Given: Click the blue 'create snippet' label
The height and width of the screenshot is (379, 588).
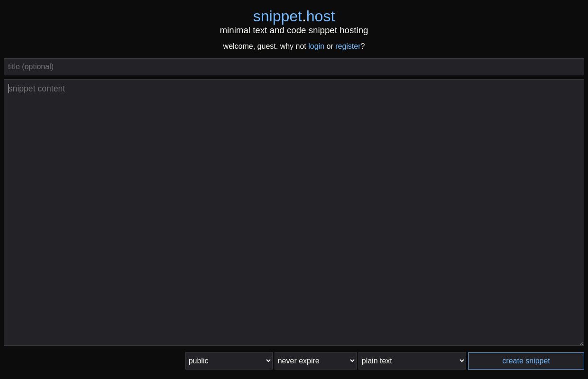Looking at the screenshot, I should pyautogui.click(x=526, y=361).
